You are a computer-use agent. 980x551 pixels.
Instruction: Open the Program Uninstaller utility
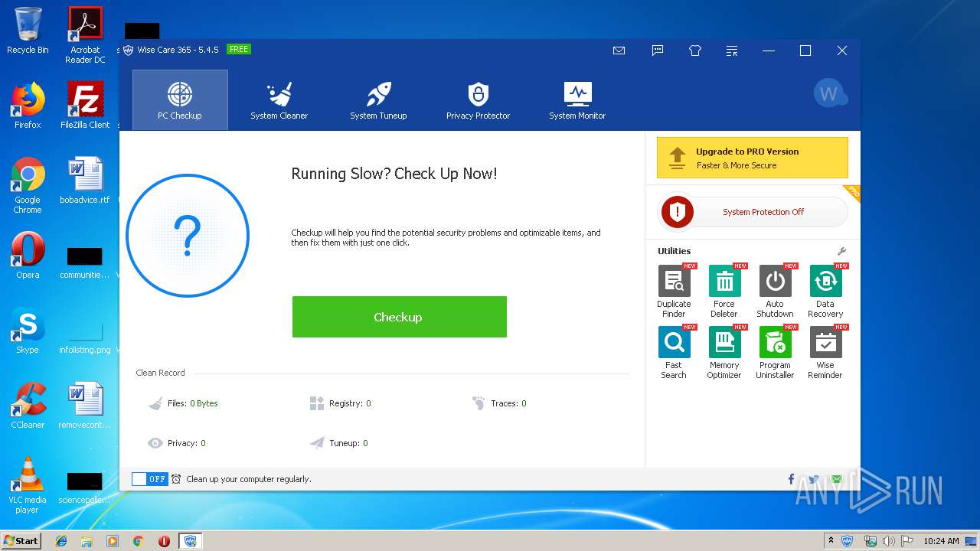click(775, 352)
